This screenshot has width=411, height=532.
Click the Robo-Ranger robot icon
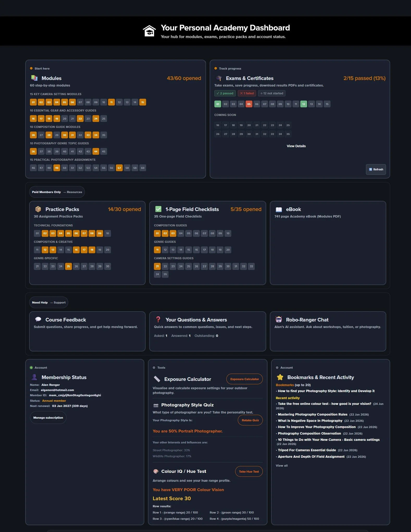click(279, 319)
